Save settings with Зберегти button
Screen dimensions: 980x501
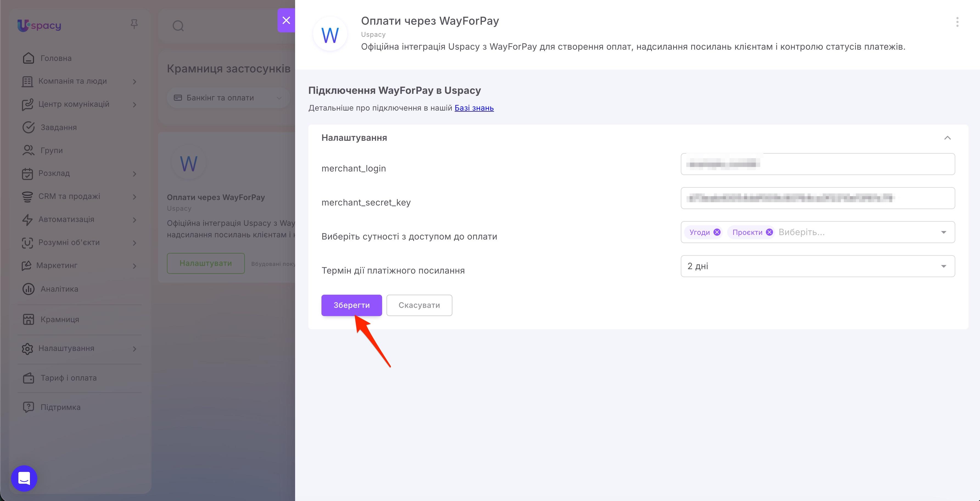(352, 305)
